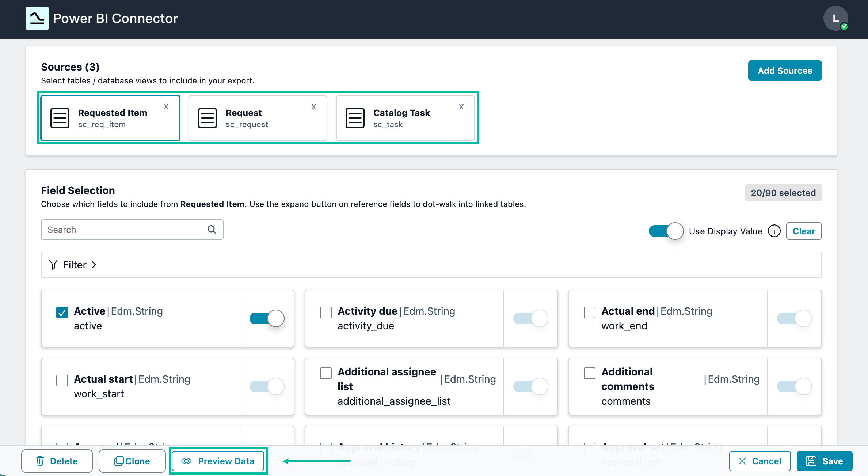
Task: Click the Request table icon
Action: (x=208, y=118)
